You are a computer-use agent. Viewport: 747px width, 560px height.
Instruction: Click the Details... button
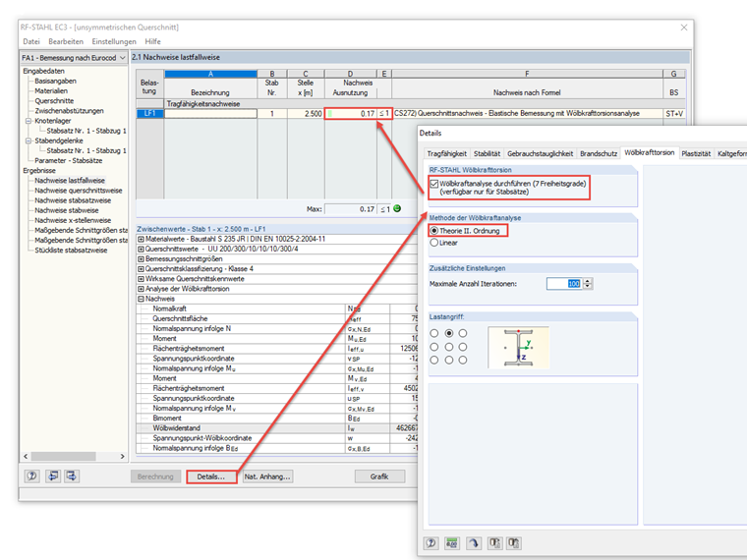(x=211, y=476)
